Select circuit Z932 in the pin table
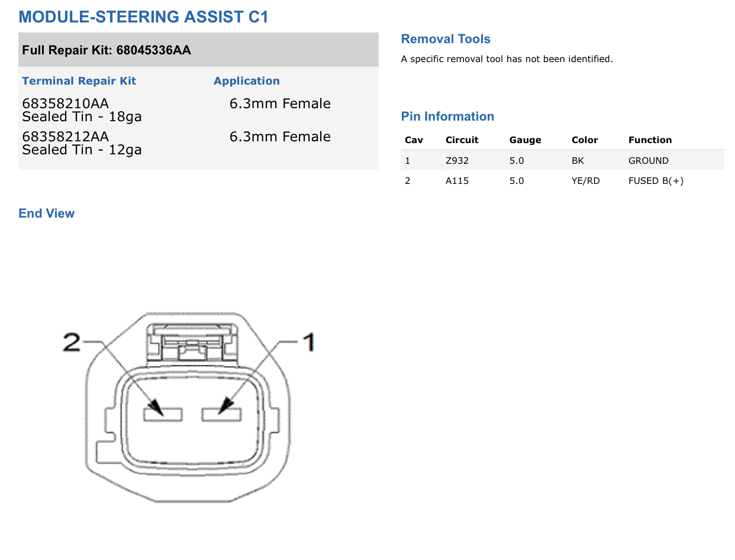Image resolution: width=735 pixels, height=560 pixels. coord(457,161)
